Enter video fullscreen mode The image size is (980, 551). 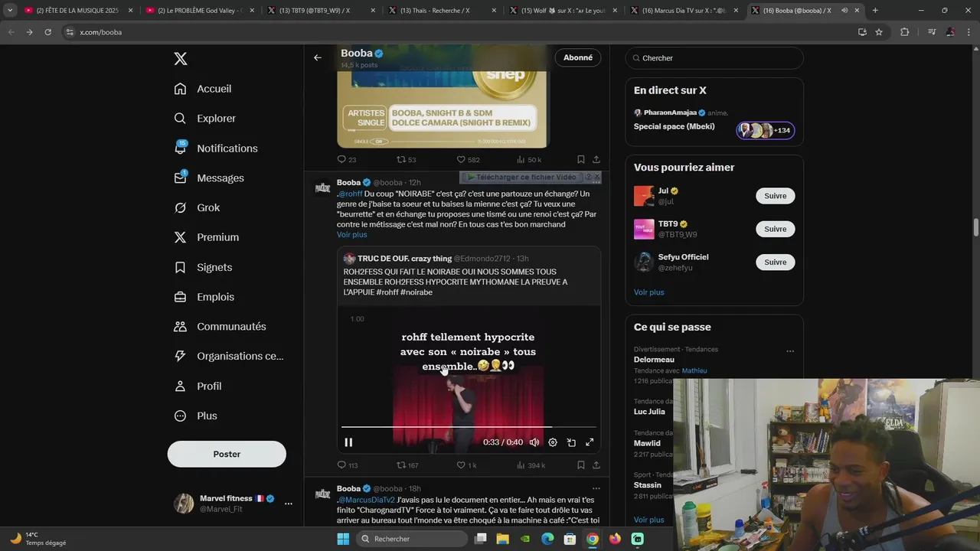tap(590, 442)
